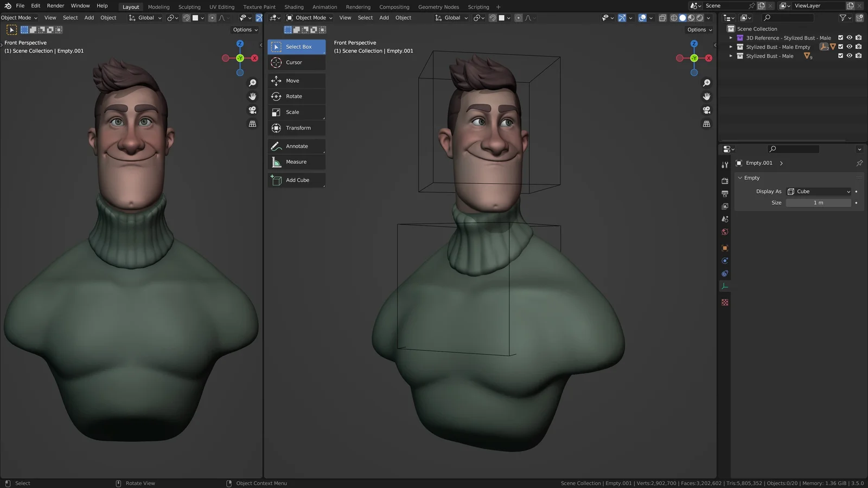Uncheck the Stylized Bust - Male collection checkbox
This screenshot has width=868, height=488.
point(840,56)
